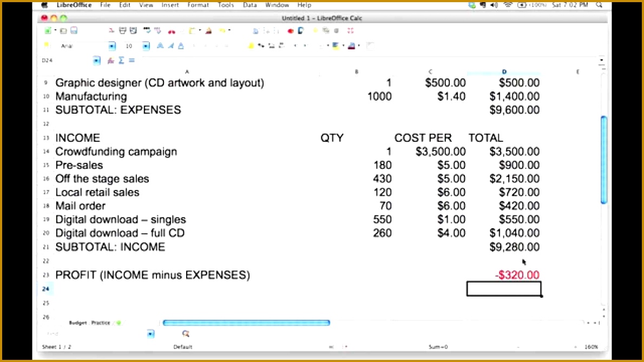
Task: Open the File menu
Action: tap(106, 5)
